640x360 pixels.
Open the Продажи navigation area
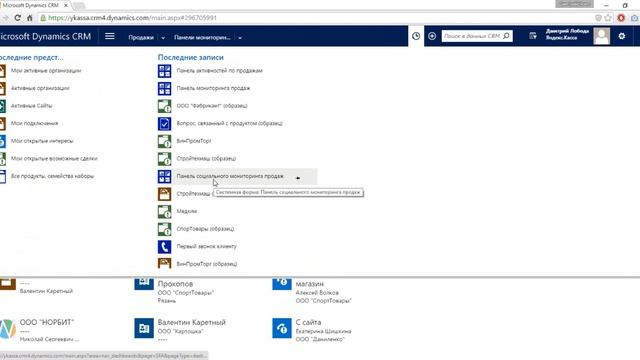[x=141, y=37]
